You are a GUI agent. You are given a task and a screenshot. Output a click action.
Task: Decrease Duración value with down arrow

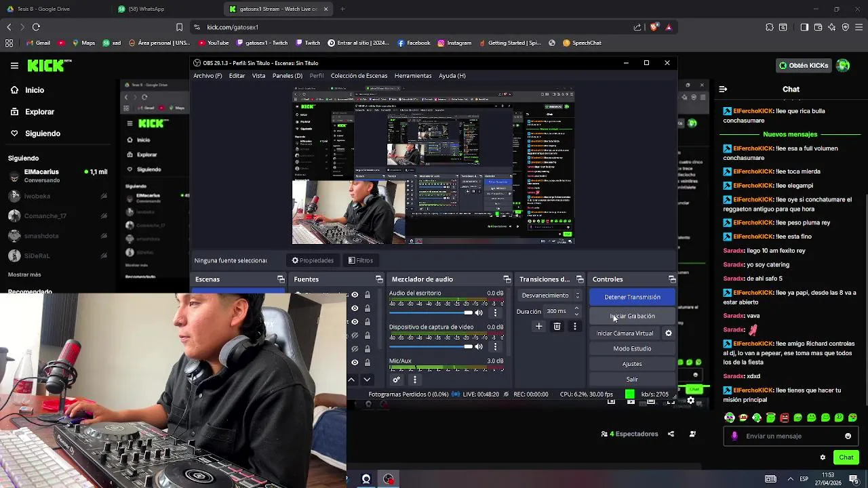click(576, 314)
